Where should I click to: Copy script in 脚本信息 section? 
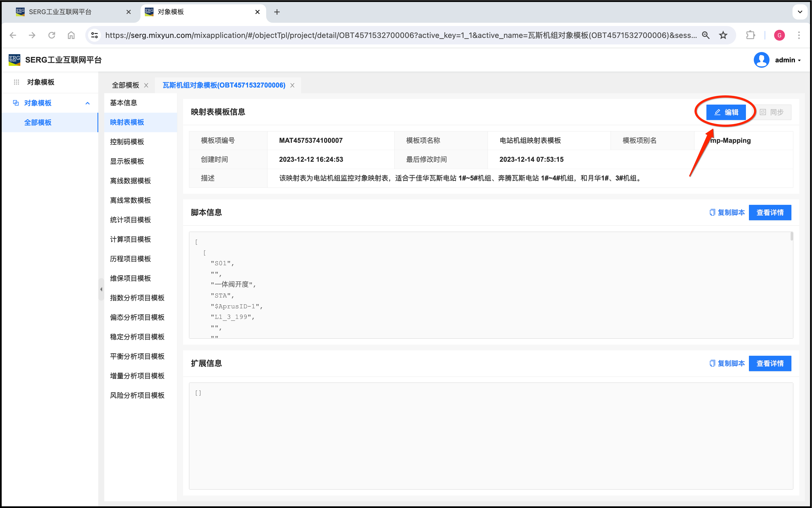point(727,212)
